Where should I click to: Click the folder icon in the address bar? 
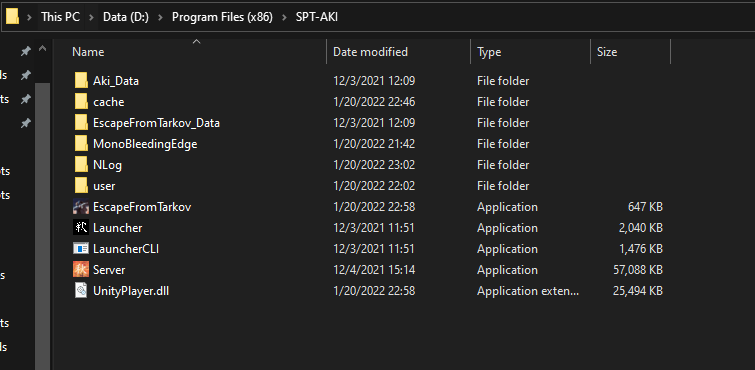coord(13,17)
